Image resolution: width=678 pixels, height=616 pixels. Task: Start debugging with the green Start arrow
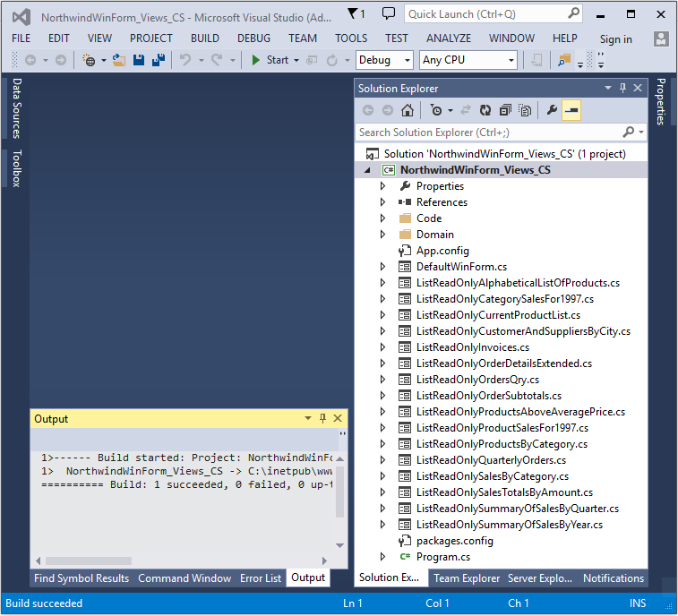click(255, 60)
